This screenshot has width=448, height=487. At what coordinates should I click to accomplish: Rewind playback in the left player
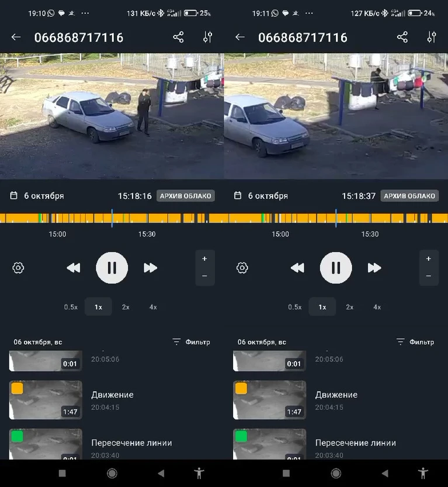(74, 268)
